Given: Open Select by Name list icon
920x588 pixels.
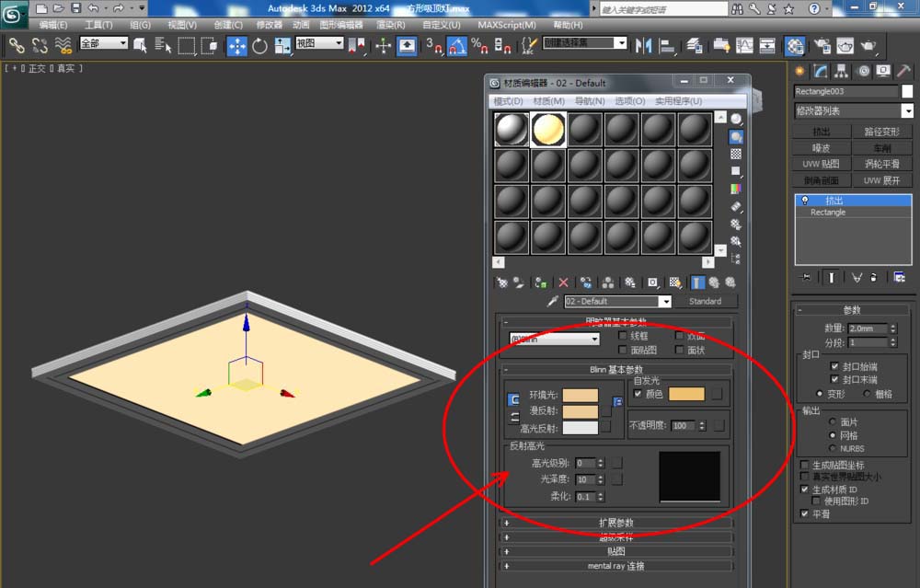Looking at the screenshot, I should point(163,45).
